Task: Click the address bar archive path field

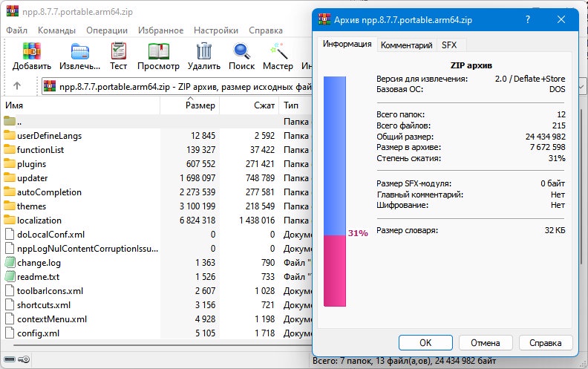Action: coord(177,87)
